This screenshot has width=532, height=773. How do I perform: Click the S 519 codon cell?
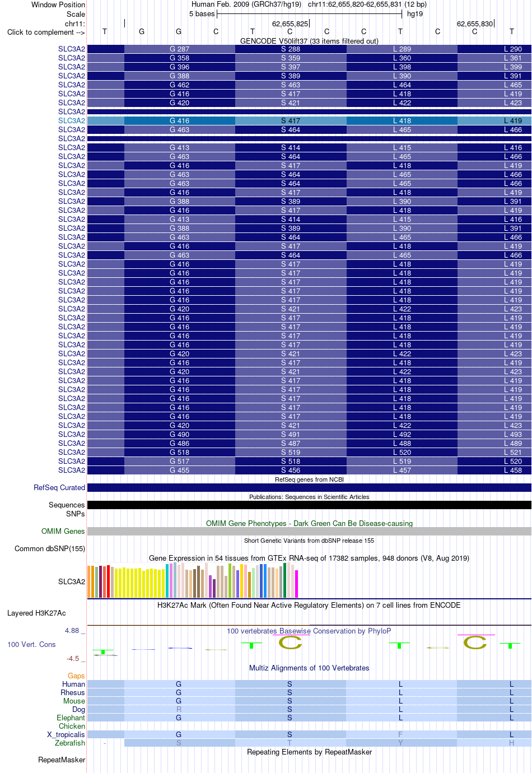click(x=291, y=452)
